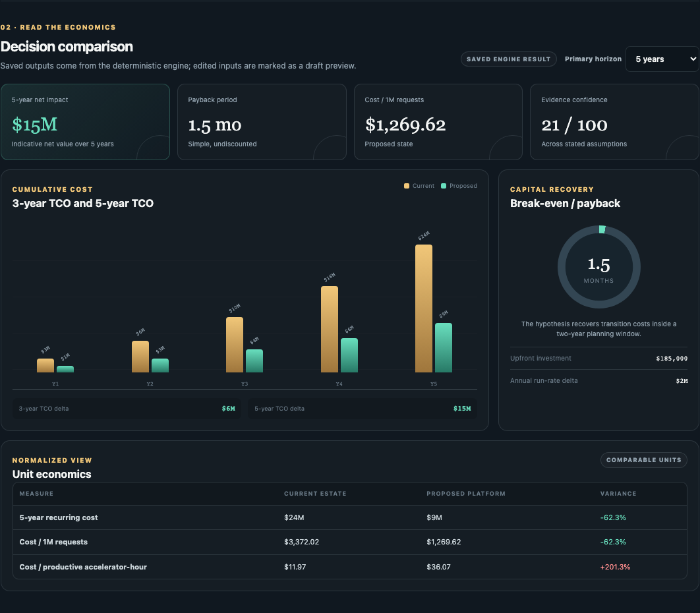700x613 pixels.
Task: Select the Cost / productive accelerator-hour row label
Action: click(x=83, y=567)
